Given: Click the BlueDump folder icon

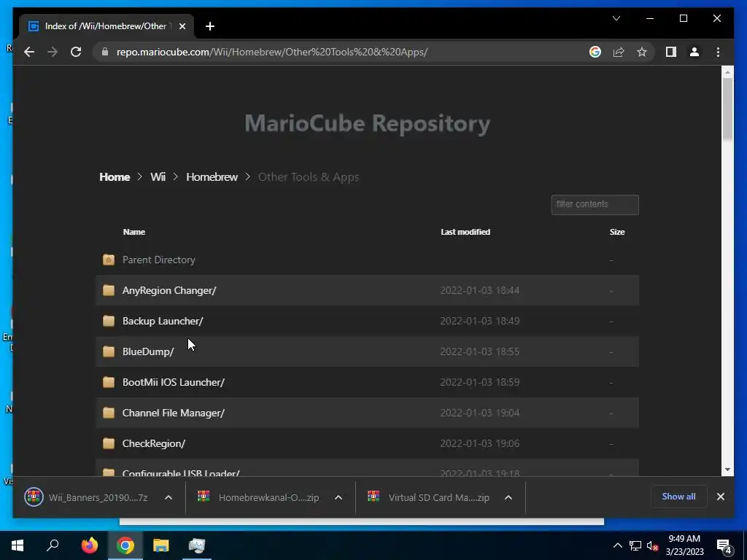Looking at the screenshot, I should [109, 351].
